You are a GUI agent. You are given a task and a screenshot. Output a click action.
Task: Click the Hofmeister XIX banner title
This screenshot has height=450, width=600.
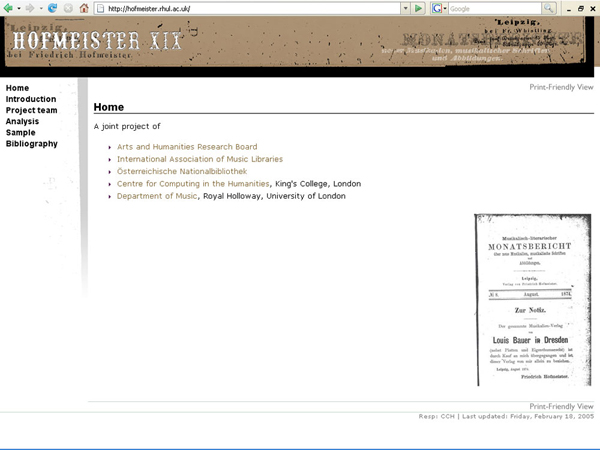point(97,41)
